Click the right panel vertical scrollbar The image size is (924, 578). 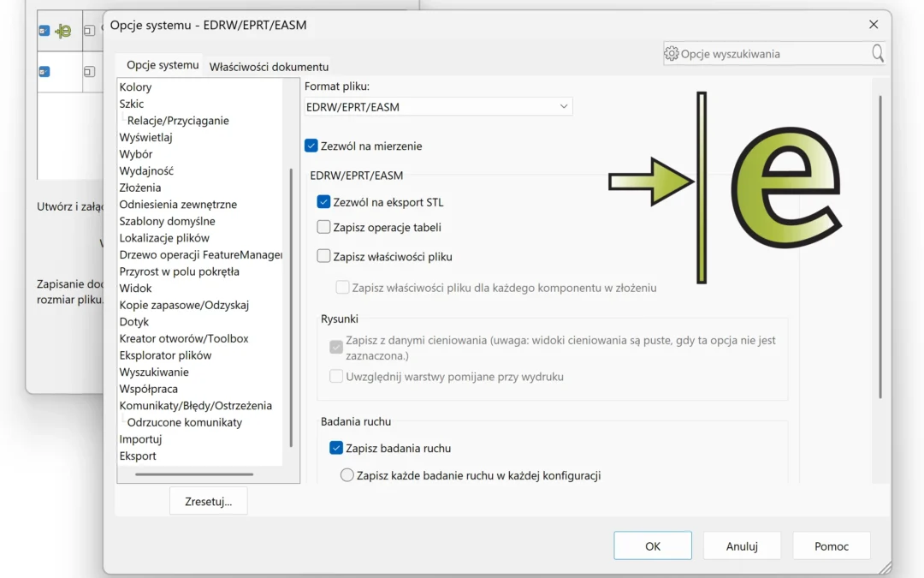(880, 247)
